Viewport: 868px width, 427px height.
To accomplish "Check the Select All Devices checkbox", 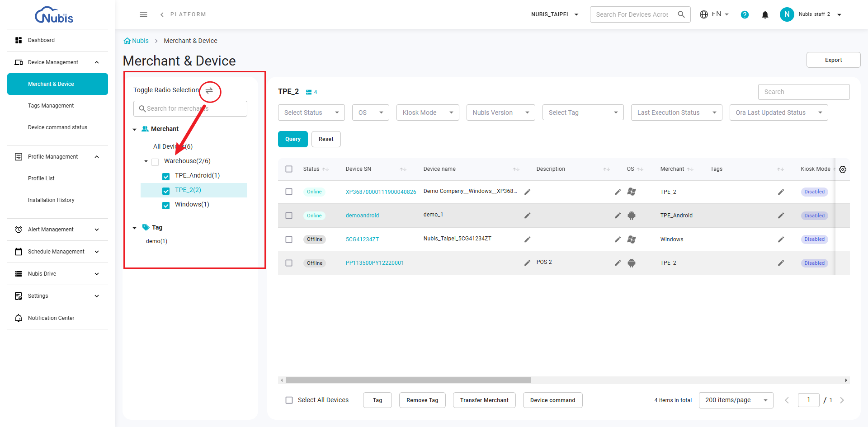I will pos(289,400).
